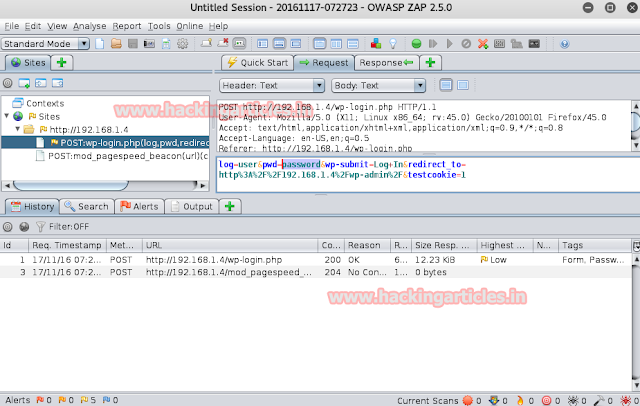
Task: Open the File menu
Action: (x=11, y=26)
